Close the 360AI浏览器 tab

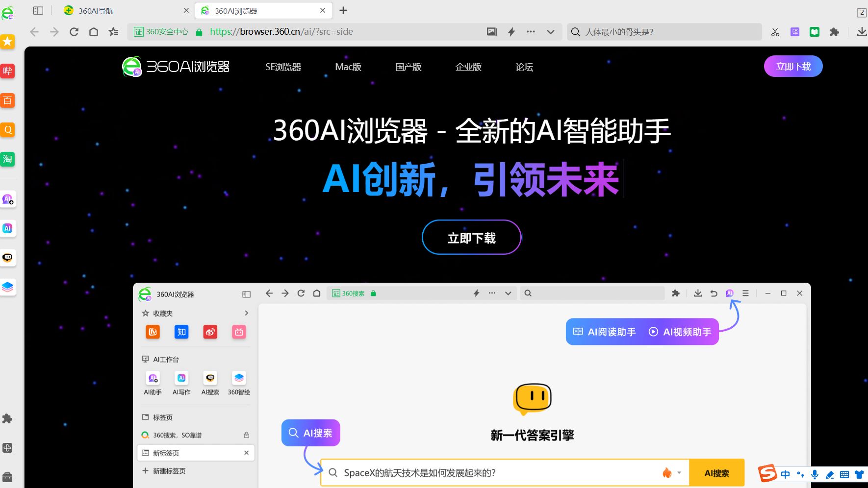coord(323,10)
